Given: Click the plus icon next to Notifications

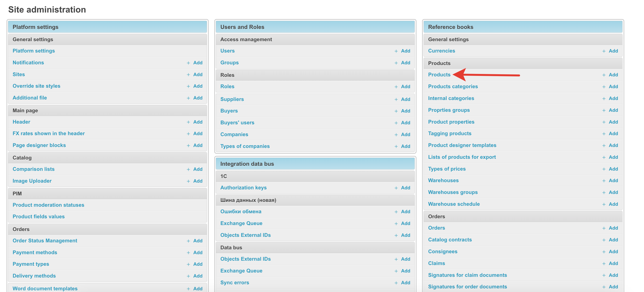Looking at the screenshot, I should point(188,63).
